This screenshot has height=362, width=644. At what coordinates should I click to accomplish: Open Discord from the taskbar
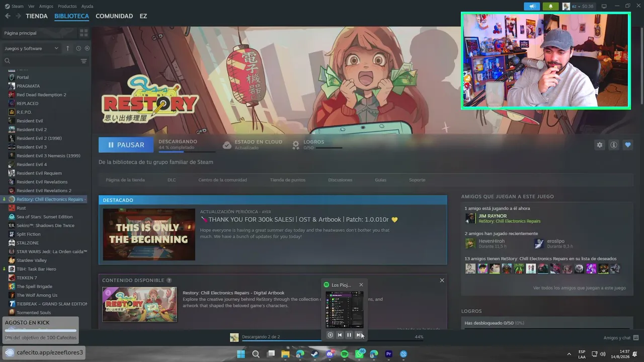tap(330, 354)
